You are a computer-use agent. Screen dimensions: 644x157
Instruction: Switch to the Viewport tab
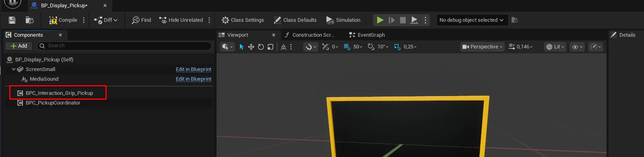point(237,35)
